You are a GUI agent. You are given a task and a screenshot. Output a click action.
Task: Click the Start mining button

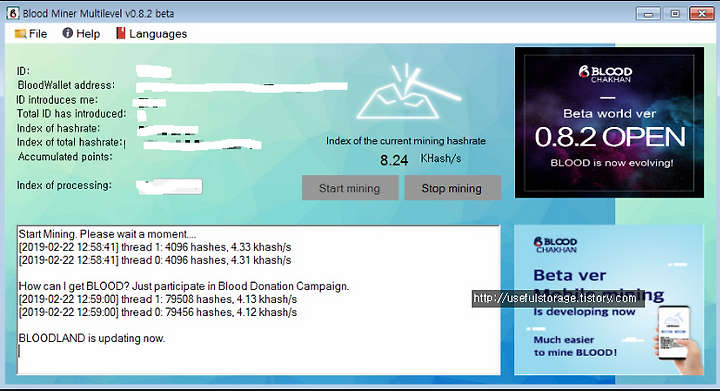pos(350,188)
